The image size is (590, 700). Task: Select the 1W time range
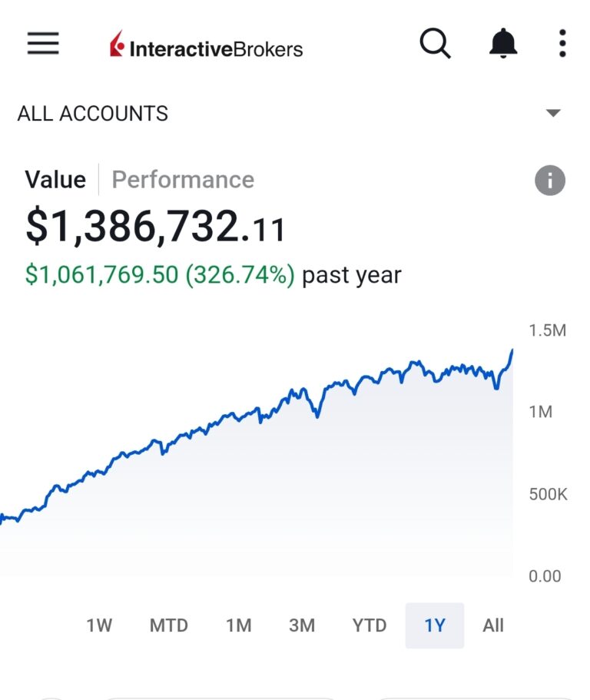99,625
